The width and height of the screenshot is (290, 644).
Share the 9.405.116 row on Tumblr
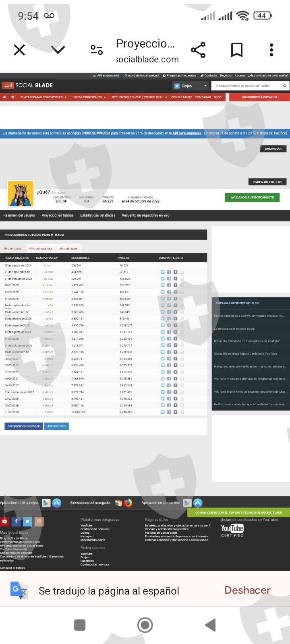(x=176, y=405)
